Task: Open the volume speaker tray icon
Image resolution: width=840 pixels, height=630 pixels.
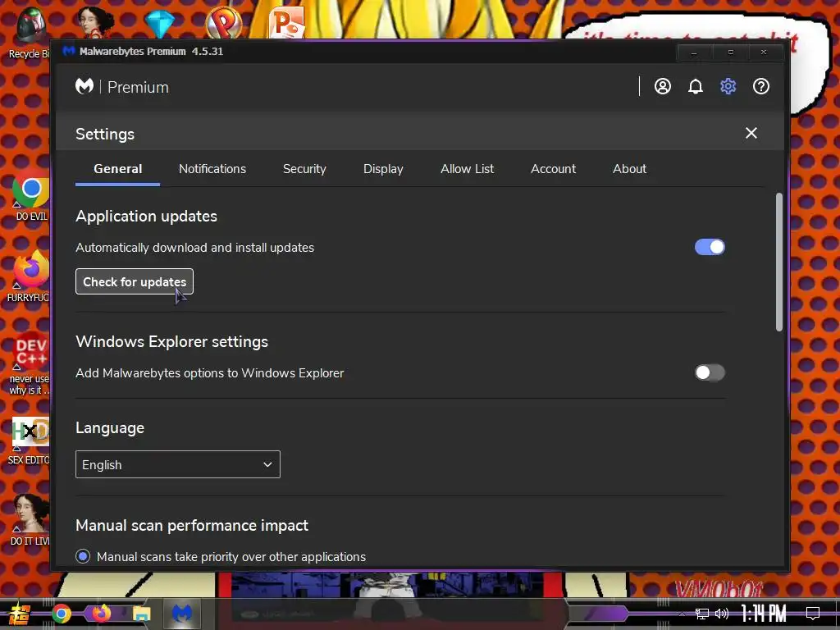Action: point(722,614)
